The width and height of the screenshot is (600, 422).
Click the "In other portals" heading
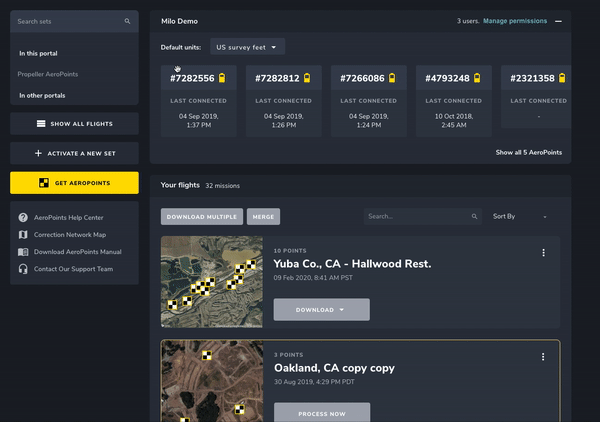point(42,95)
